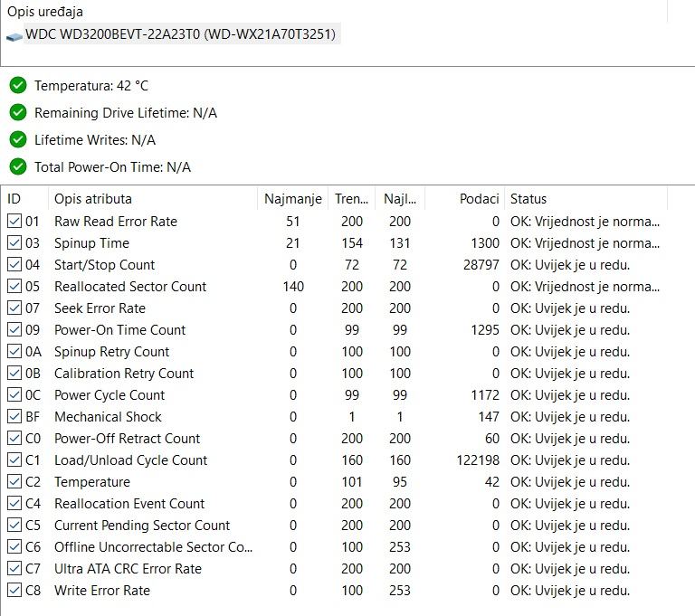Screen dimensions: 695x616
Task: Toggle the BF Mechanical Shock checkbox
Action: [14, 416]
